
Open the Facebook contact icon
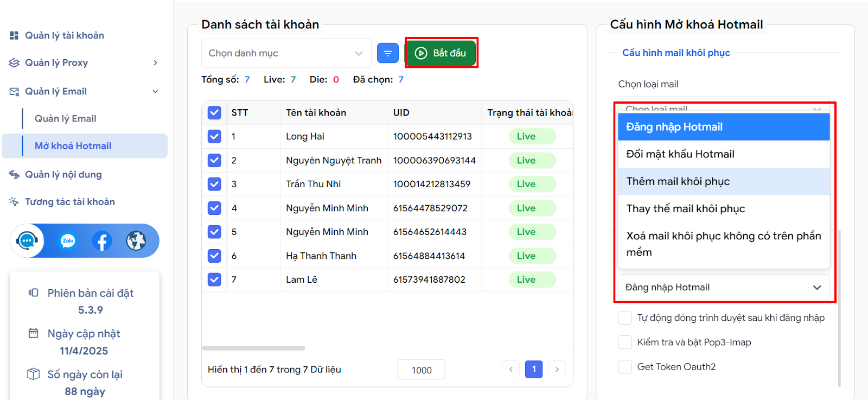click(x=102, y=240)
